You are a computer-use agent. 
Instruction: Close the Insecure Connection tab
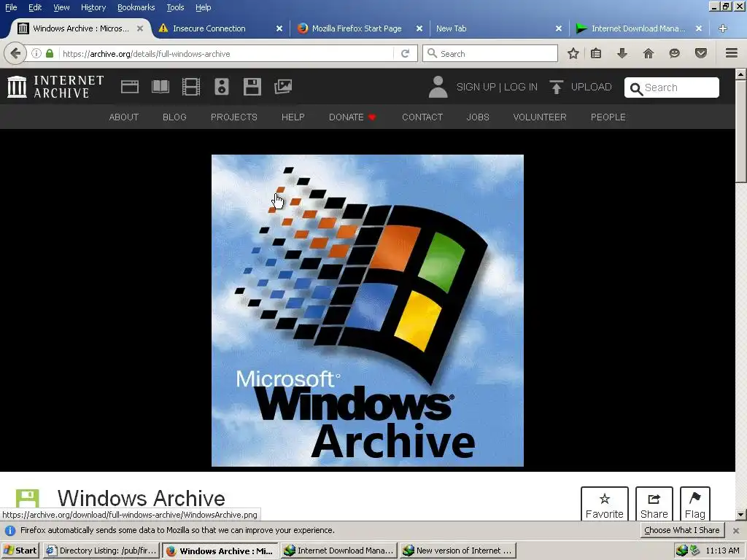pos(279,28)
